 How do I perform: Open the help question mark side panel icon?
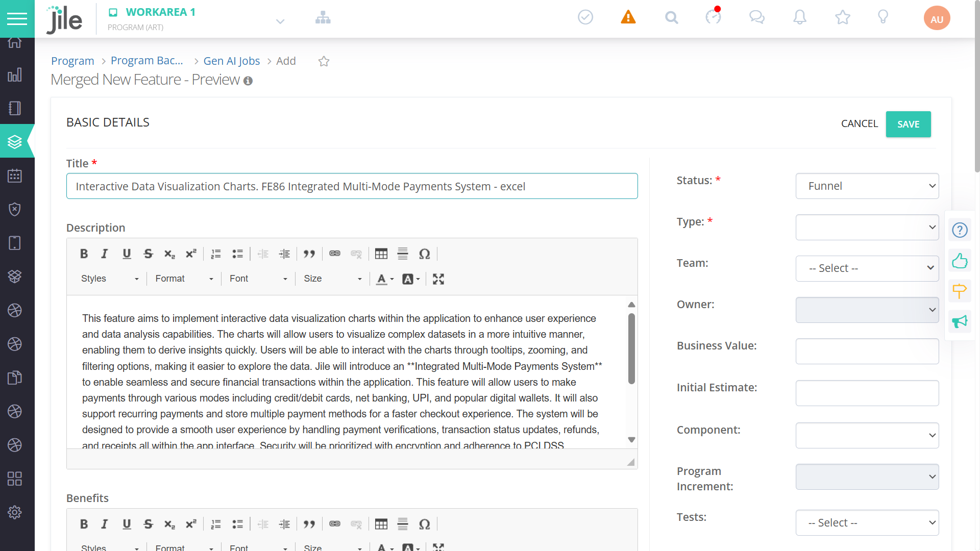pyautogui.click(x=960, y=230)
